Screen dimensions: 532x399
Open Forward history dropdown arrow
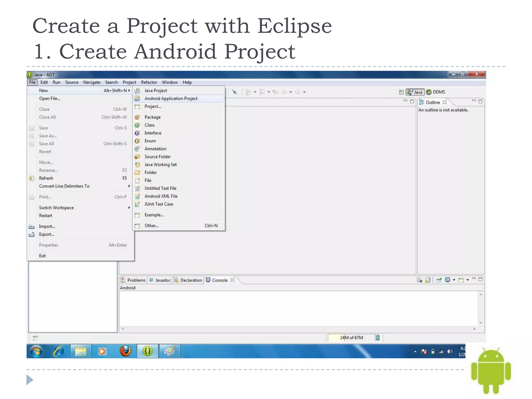304,92
